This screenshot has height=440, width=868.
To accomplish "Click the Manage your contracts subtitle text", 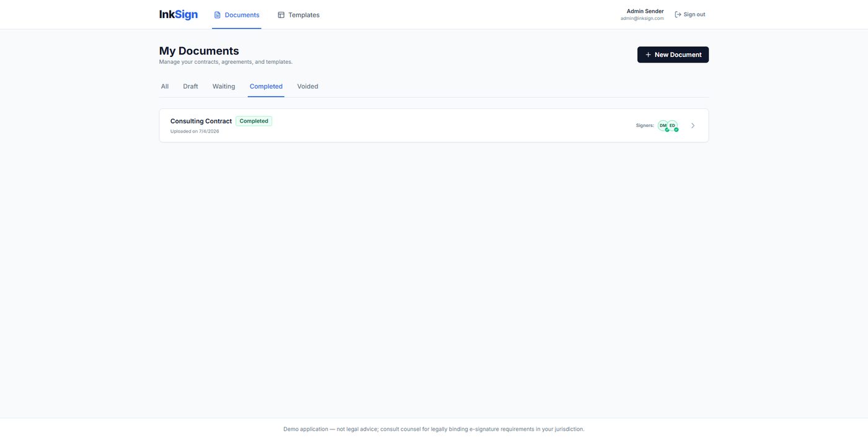I will 226,62.
